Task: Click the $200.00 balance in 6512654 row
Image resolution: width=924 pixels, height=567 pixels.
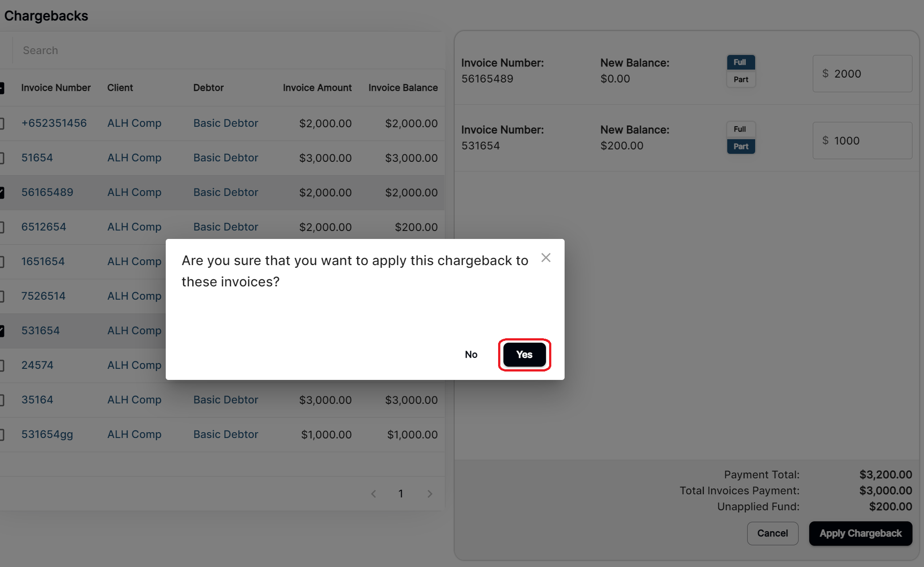Action: pyautogui.click(x=416, y=227)
